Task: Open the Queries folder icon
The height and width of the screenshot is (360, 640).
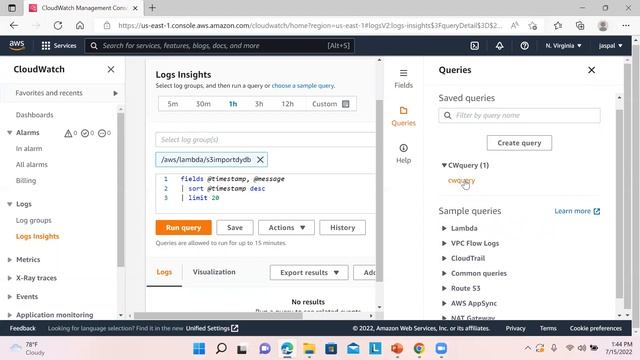Action: (403, 116)
